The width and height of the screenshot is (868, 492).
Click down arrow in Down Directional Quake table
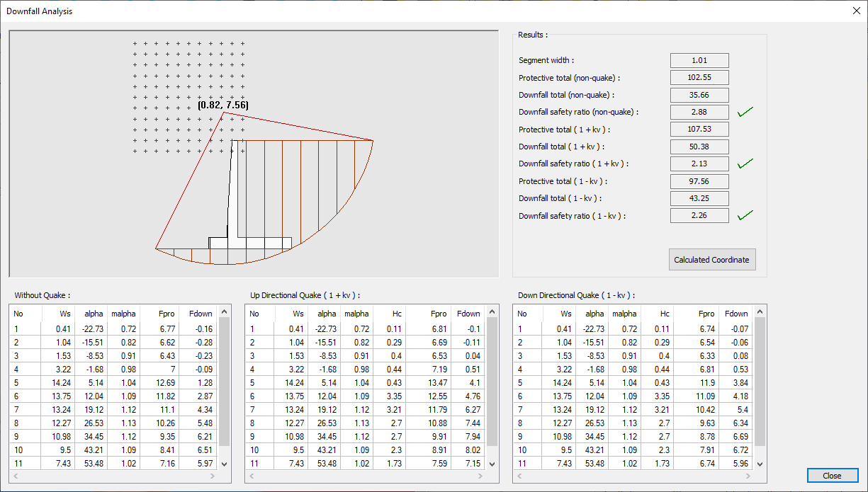(760, 464)
